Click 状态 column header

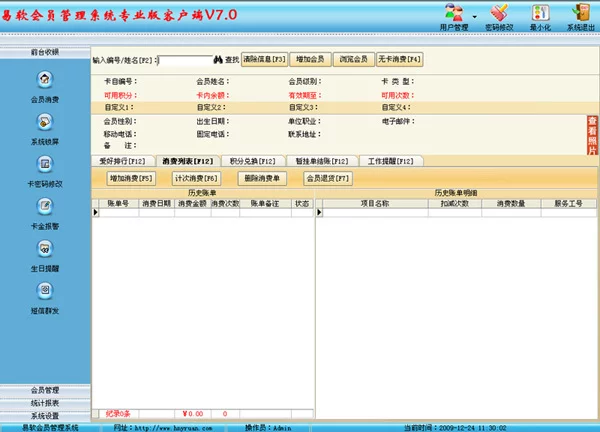point(302,204)
